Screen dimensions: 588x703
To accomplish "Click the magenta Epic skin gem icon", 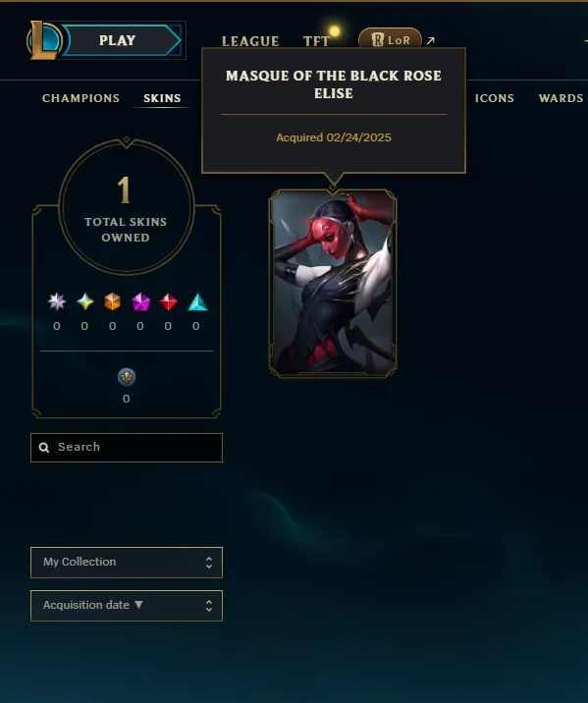I will pos(140,301).
